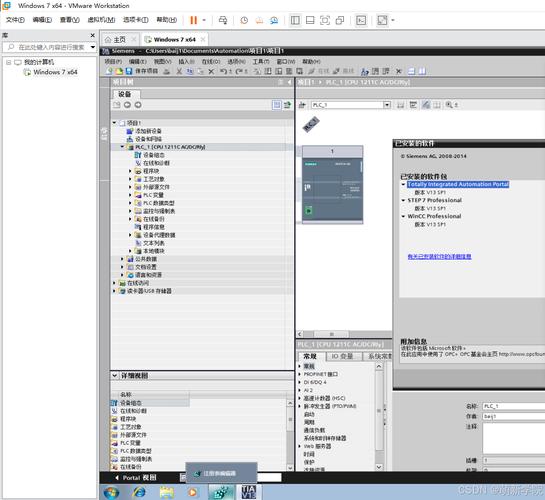Select the 常规 general properties tab
Viewport: 545px width, 500px height.
pos(310,356)
